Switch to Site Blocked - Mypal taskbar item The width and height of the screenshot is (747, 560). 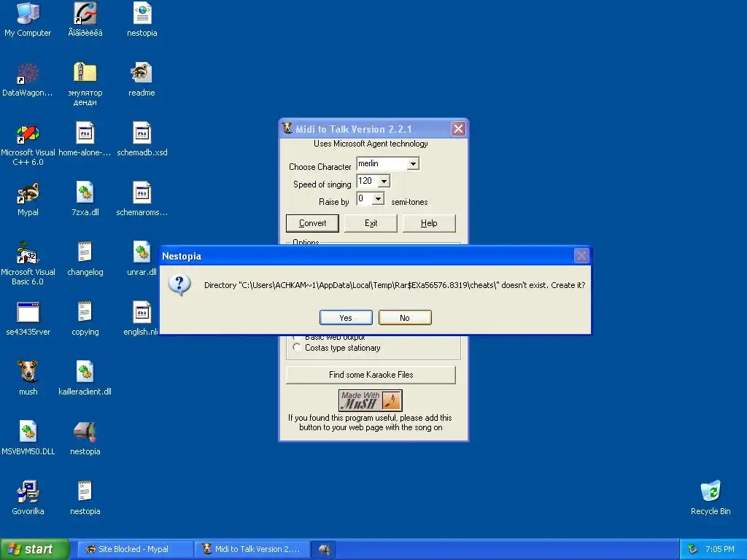135,549
